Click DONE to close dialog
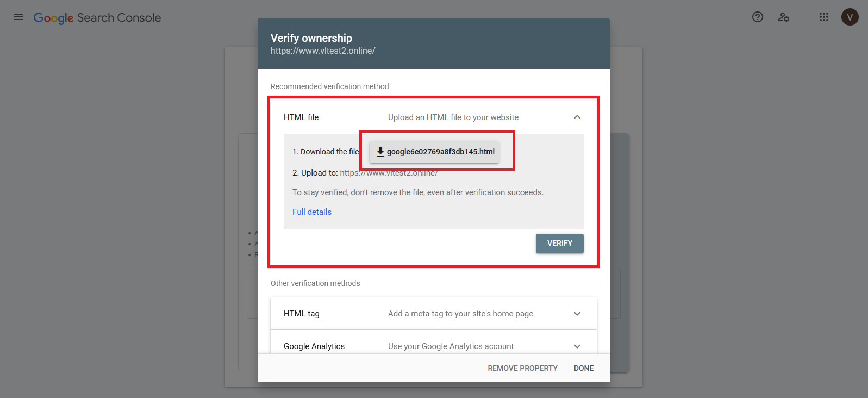The image size is (868, 398). click(x=584, y=368)
